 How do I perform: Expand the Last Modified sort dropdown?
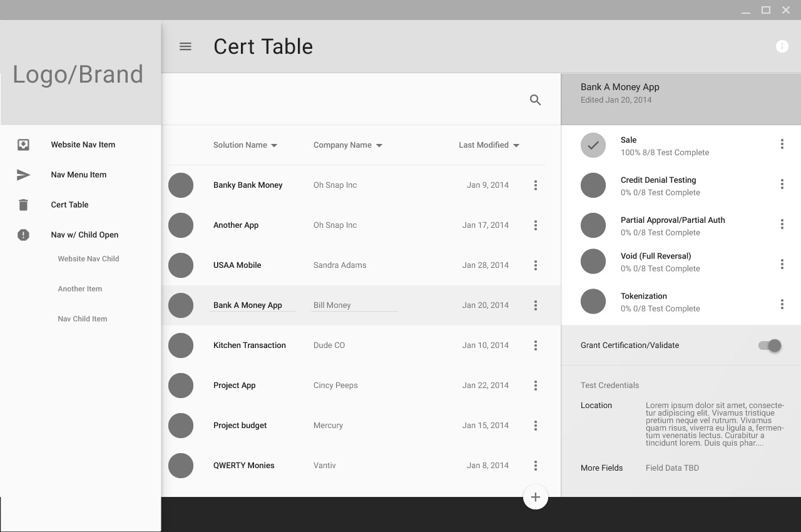coord(516,145)
